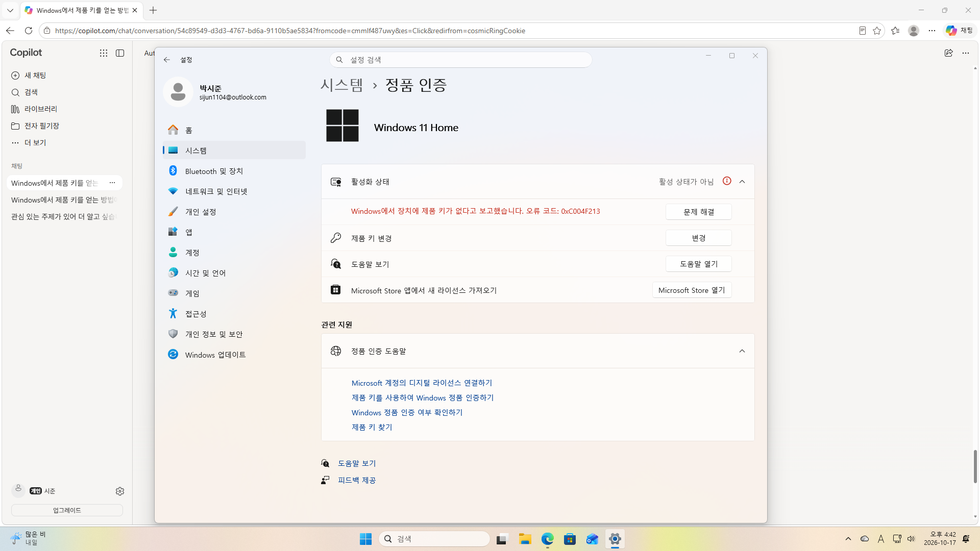Screen dimensions: 980x551
Task: Open the Bluetooth 및 장치 settings category
Action: coord(234,171)
